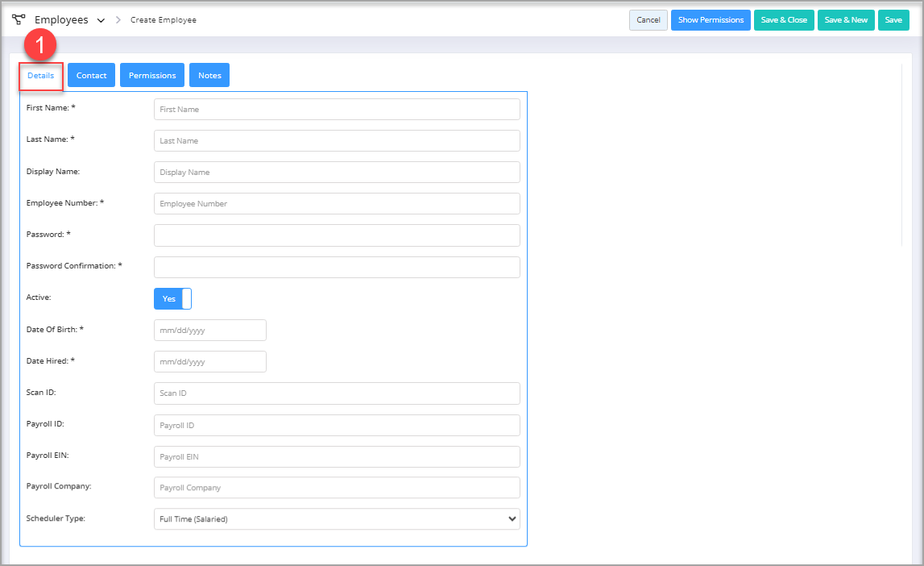Viewport: 924px width, 566px height.
Task: Focus the Payroll ID input field
Action: pos(337,425)
